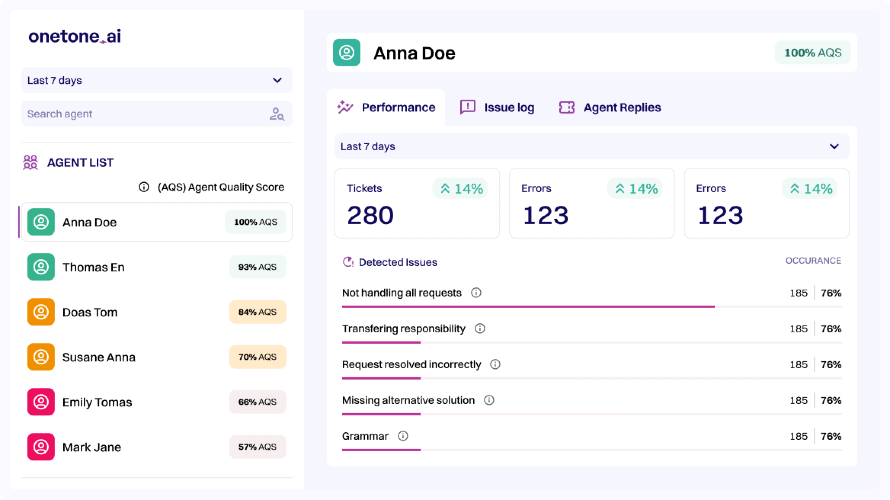This screenshot has width=890, height=500.
Task: Click the Not handling all requests progress bar
Action: pyautogui.click(x=591, y=307)
